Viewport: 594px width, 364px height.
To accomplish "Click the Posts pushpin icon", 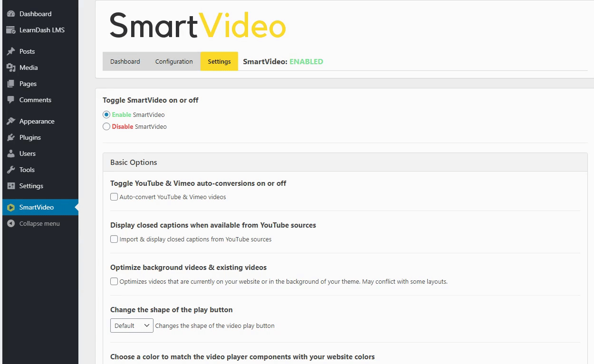I will coord(11,51).
